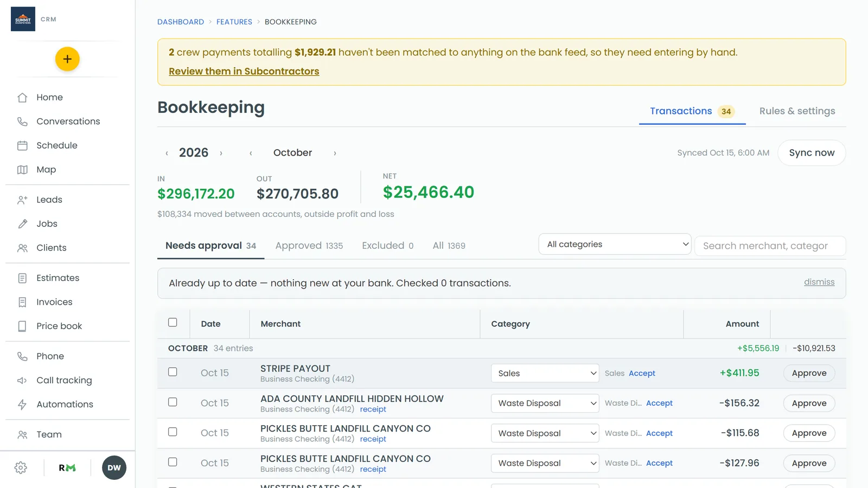Viewport: 868px width, 488px height.
Task: Open the Approved 1335 tab
Action: click(x=309, y=246)
